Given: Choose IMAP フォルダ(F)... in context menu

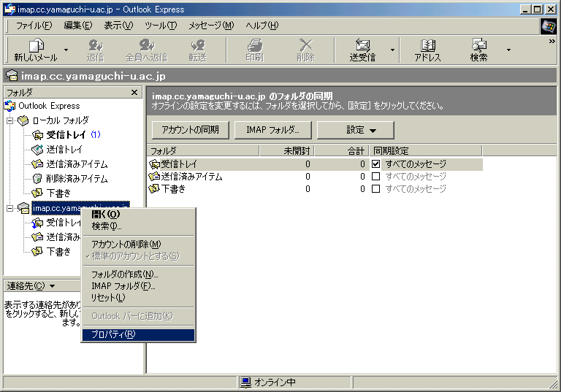Looking at the screenshot, I should (139, 285).
